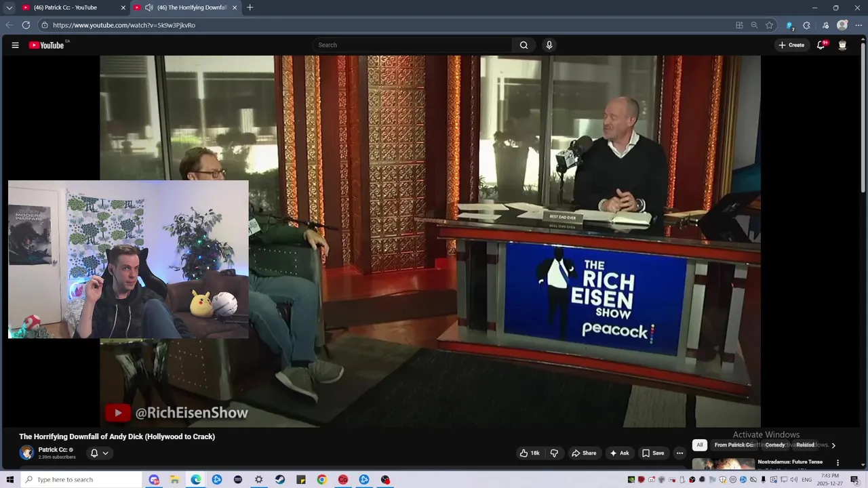868x488 pixels.
Task: Select the From Patrick Cc: filter chip
Action: tap(734, 445)
